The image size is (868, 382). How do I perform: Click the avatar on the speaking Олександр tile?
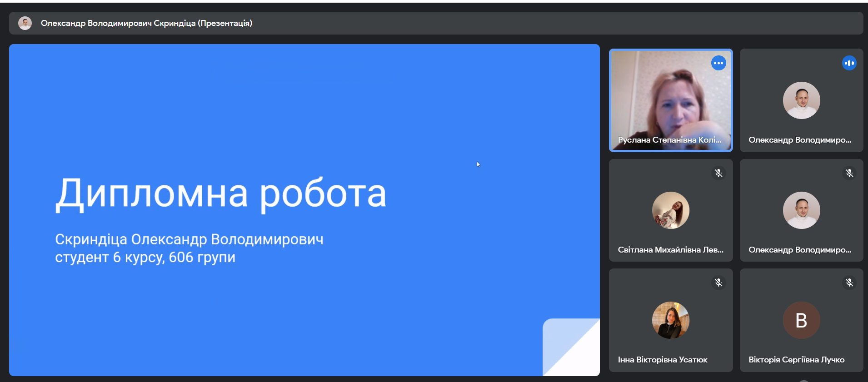click(x=801, y=100)
